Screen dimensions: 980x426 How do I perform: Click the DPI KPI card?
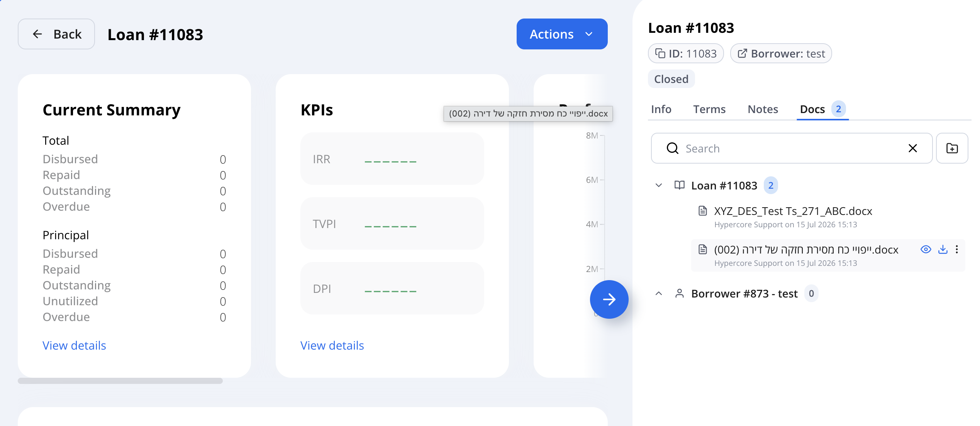point(392,288)
